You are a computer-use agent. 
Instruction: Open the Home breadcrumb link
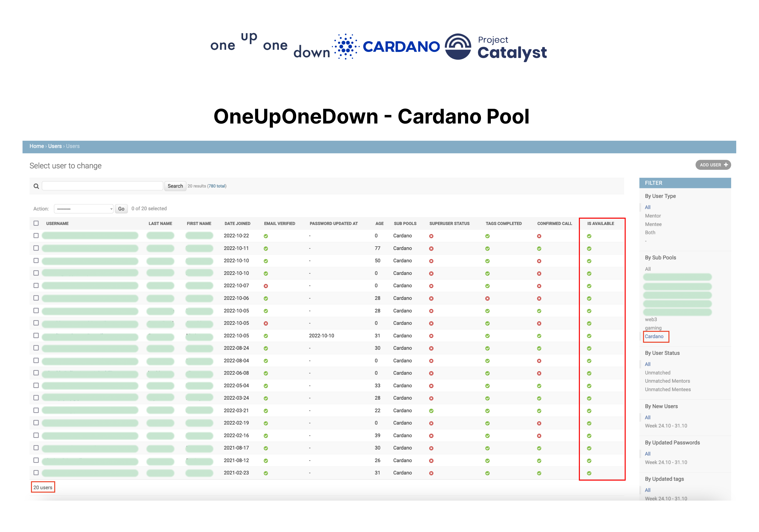click(37, 146)
